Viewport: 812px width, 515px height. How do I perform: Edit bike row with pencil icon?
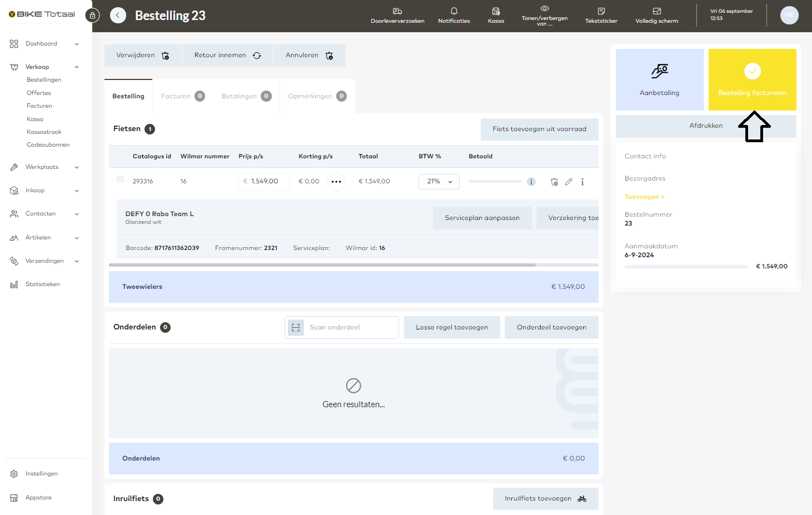[x=569, y=182]
